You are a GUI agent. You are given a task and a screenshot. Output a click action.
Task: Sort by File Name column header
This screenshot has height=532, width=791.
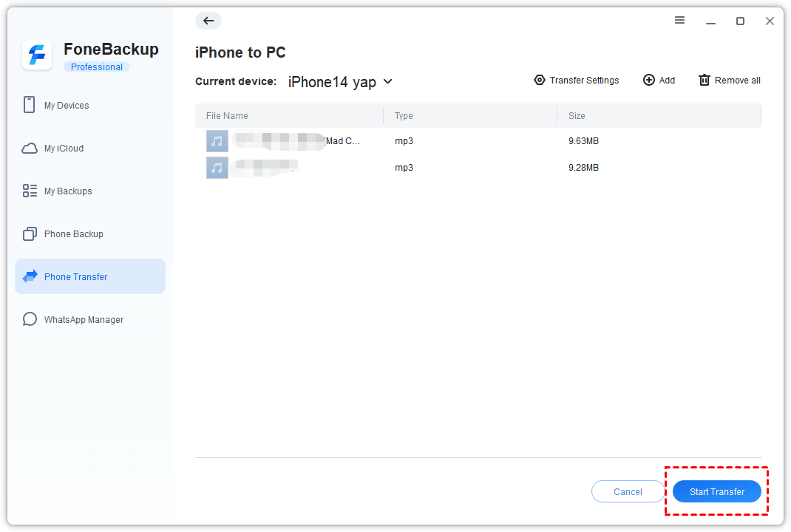[x=227, y=116]
